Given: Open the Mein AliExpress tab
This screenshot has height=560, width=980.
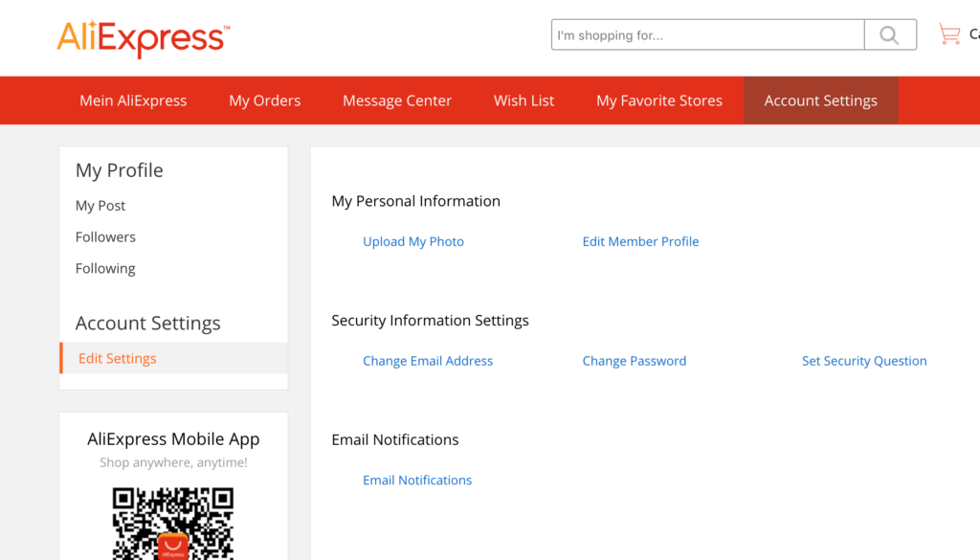Looking at the screenshot, I should [133, 101].
